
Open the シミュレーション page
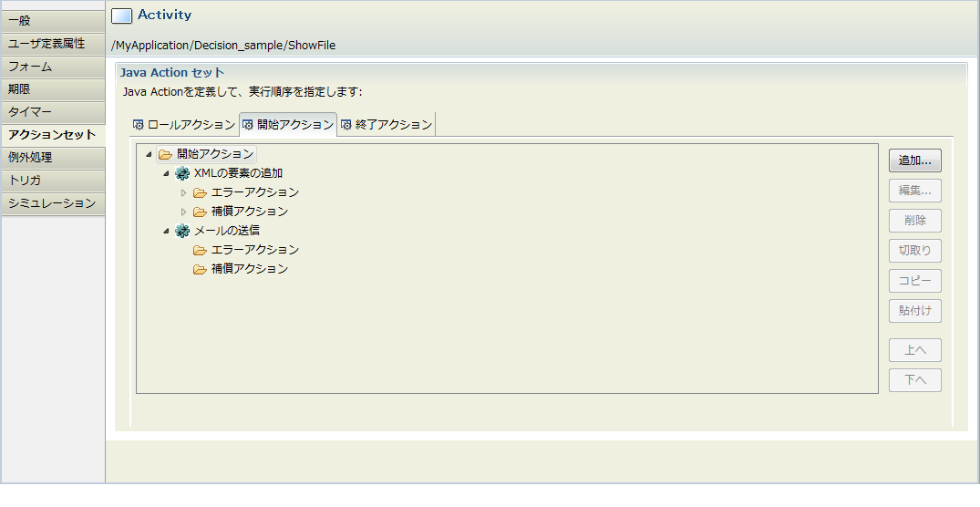[53, 203]
